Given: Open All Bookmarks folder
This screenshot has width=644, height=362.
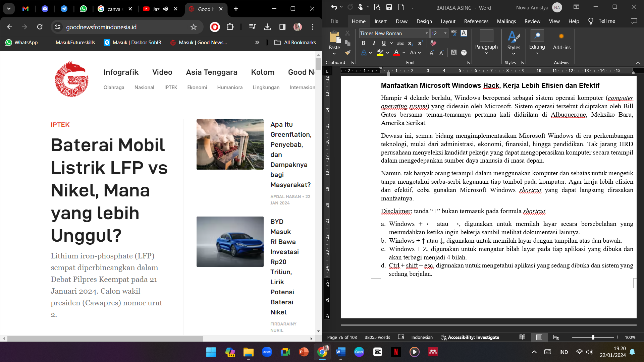Looking at the screenshot, I should [x=295, y=43].
